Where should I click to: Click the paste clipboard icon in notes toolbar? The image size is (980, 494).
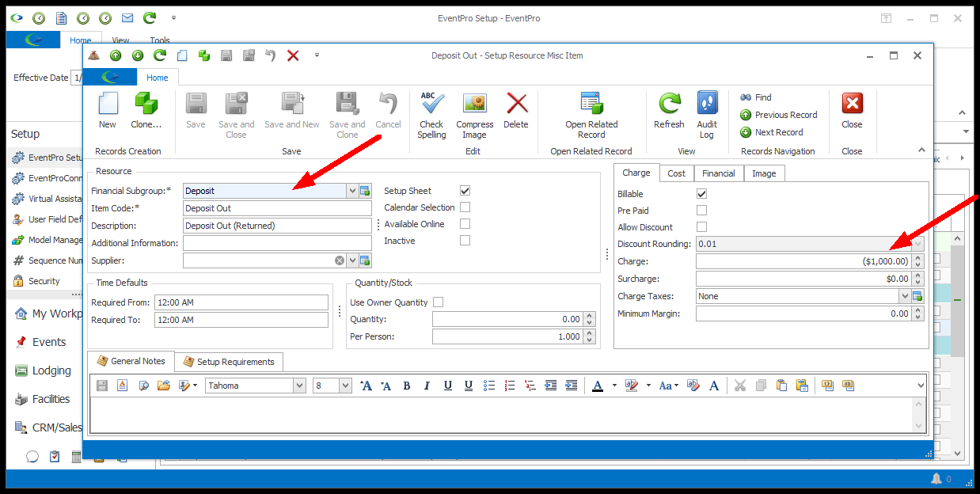coord(781,386)
